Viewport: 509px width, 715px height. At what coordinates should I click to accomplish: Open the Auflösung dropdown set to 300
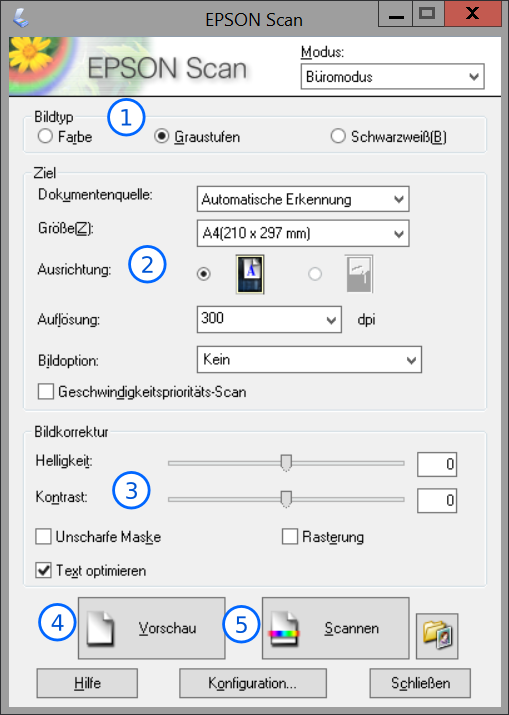pos(269,319)
